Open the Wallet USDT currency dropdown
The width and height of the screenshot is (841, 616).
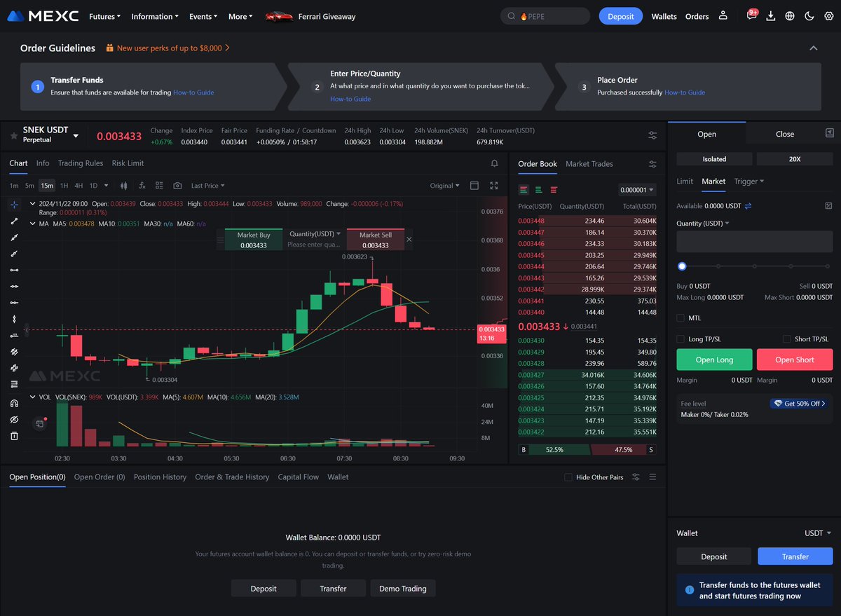click(818, 533)
